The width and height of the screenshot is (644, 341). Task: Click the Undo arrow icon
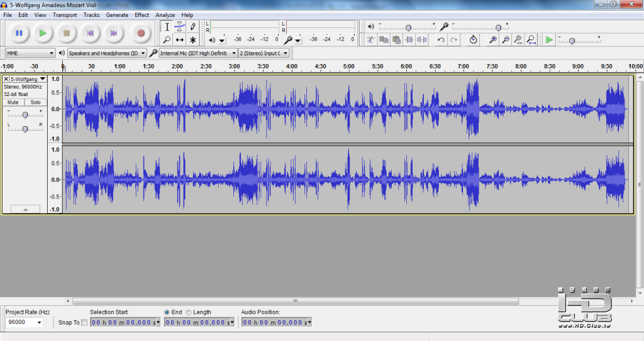coord(441,40)
